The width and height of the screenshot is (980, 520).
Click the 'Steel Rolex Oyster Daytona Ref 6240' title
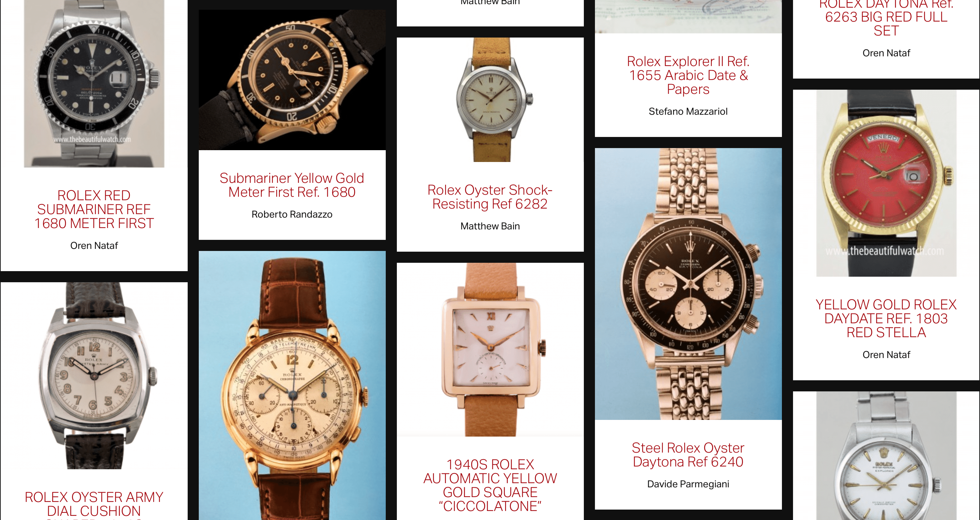point(688,455)
